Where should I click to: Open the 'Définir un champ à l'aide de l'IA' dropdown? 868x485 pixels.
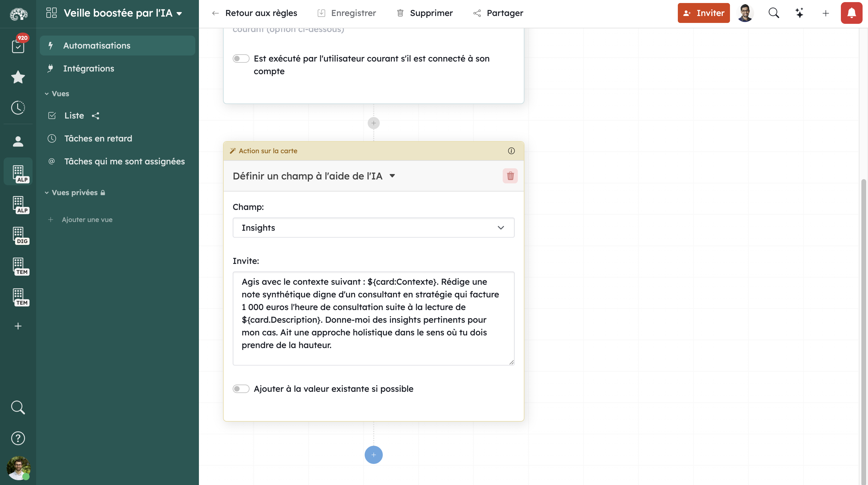tap(392, 176)
